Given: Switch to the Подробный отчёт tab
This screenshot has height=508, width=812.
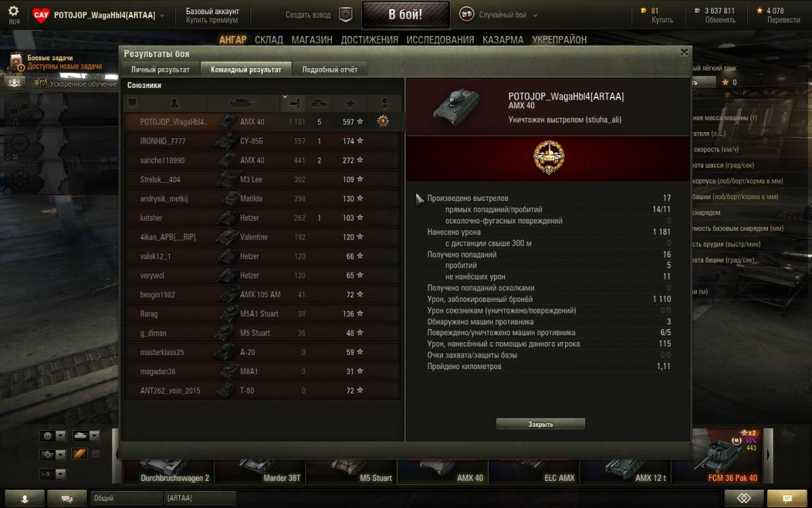Looking at the screenshot, I should click(330, 69).
